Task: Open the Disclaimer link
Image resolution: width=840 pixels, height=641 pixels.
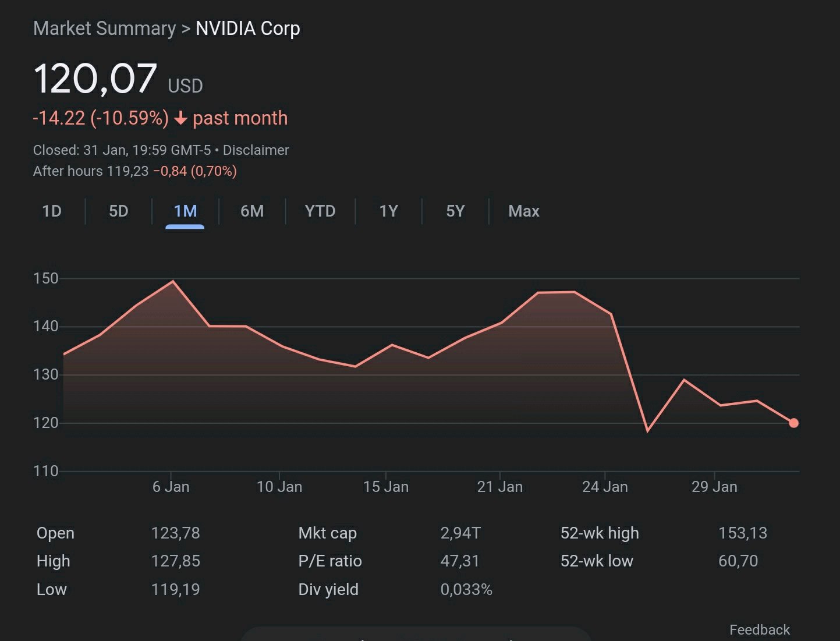Action: [256, 150]
